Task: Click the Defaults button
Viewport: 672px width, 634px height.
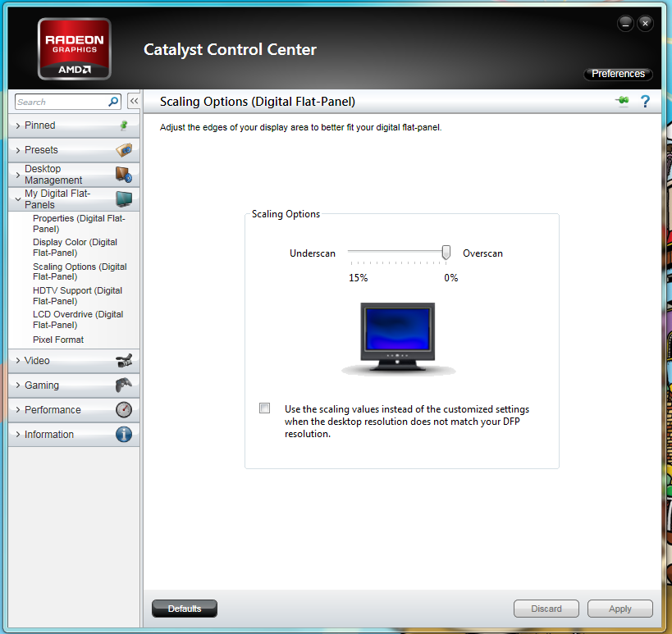Action: tap(184, 609)
